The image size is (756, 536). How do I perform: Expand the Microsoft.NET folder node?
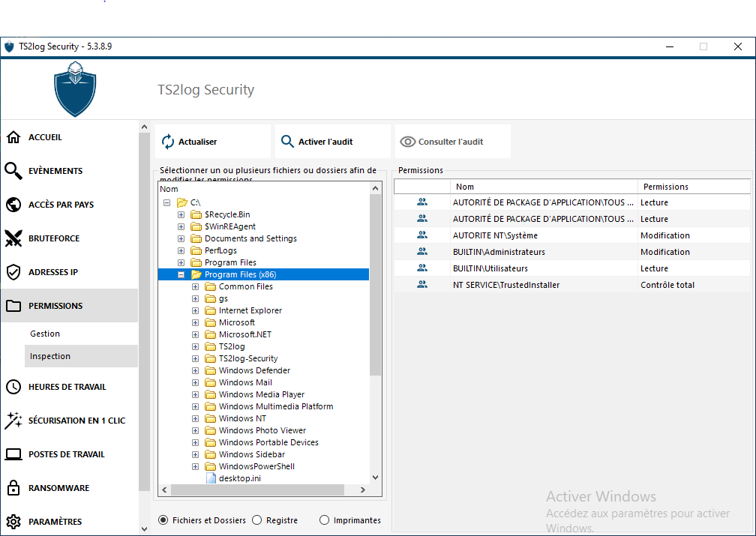pyautogui.click(x=195, y=334)
